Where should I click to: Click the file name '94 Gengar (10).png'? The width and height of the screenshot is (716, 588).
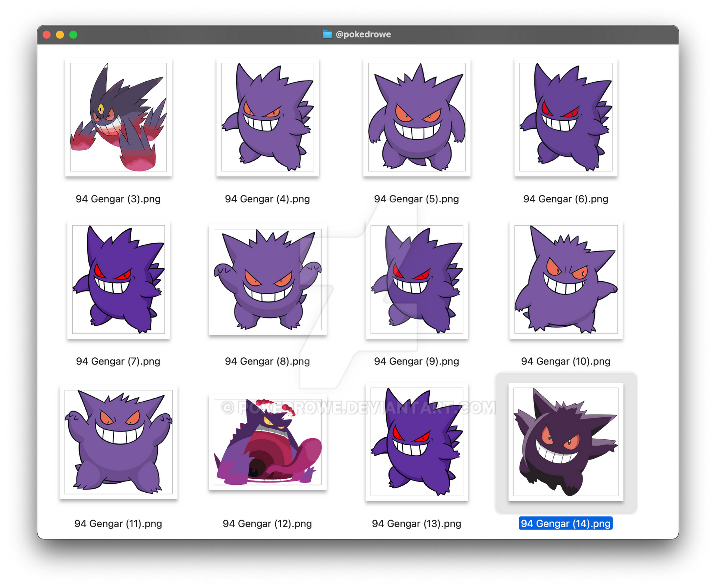(x=566, y=361)
